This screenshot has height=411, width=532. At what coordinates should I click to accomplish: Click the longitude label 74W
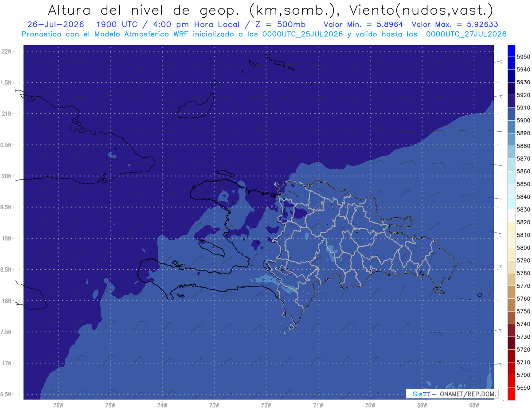point(162,405)
